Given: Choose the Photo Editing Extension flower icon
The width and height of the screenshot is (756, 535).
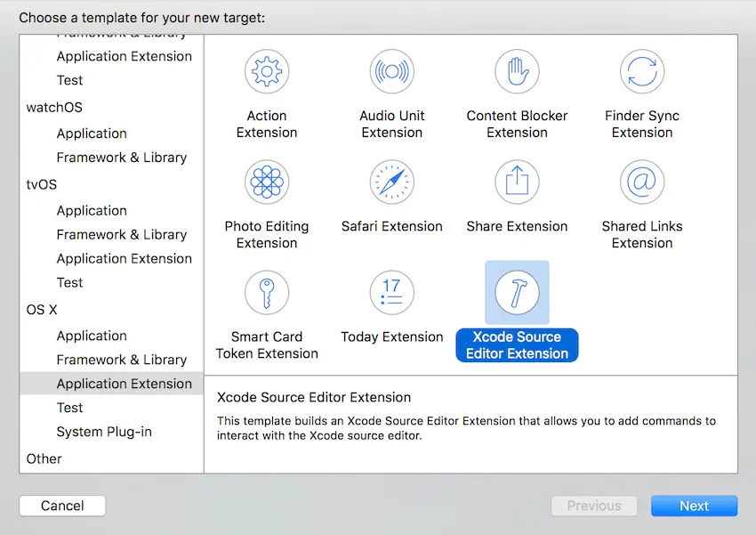Looking at the screenshot, I should [267, 182].
